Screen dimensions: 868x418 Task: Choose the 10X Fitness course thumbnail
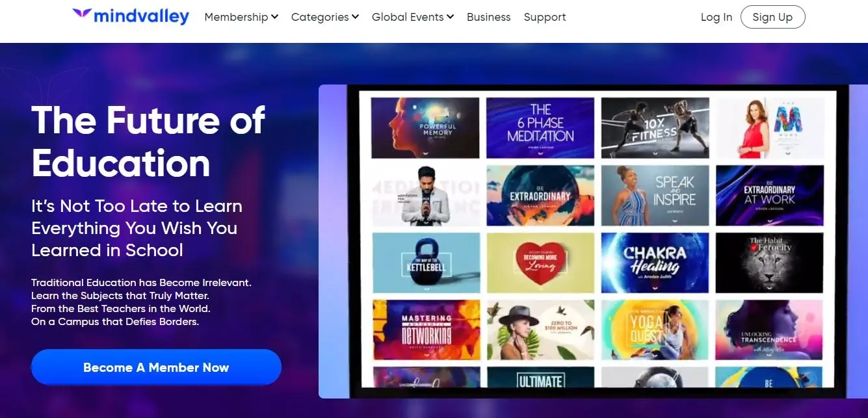tap(655, 127)
